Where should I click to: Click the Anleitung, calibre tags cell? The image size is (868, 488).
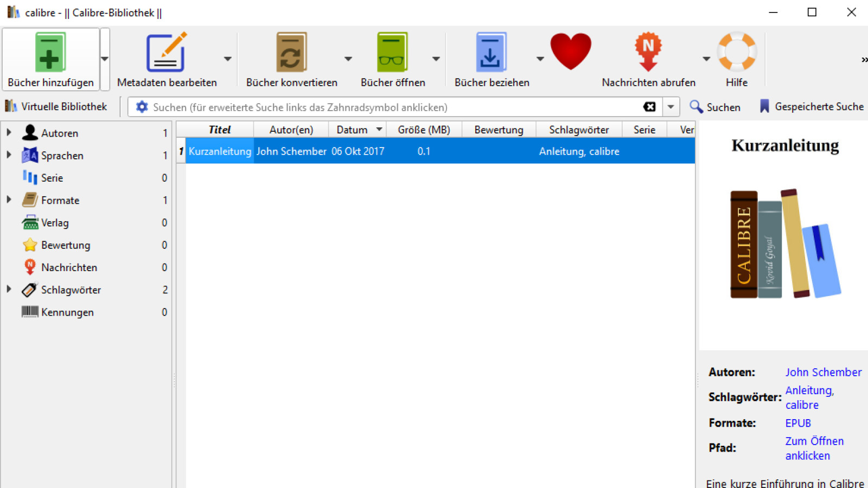579,151
